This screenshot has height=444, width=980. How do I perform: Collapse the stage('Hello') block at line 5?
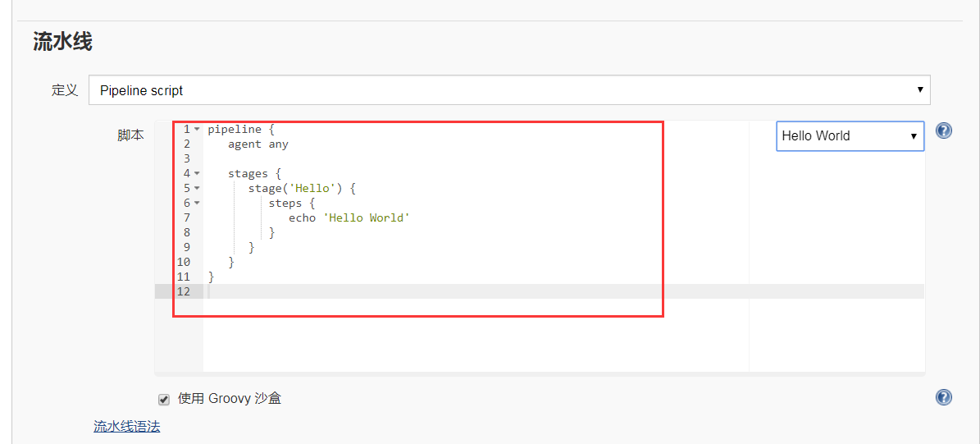point(197,189)
